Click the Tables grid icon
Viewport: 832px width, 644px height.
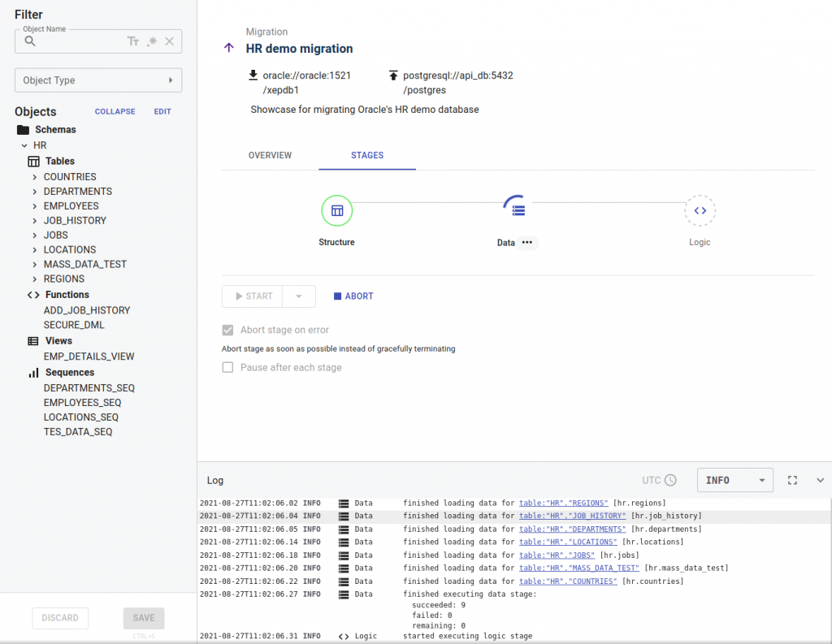pyautogui.click(x=33, y=162)
